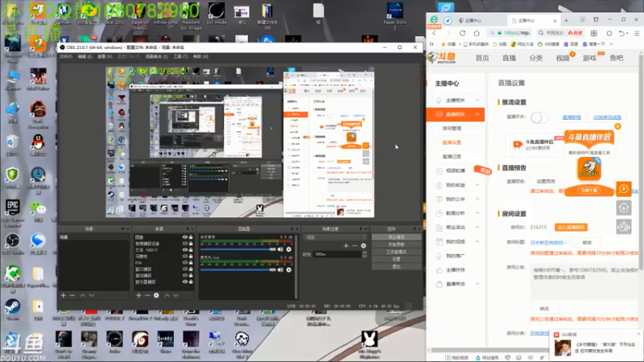Toggle visibility of 视频捕获设备 source
The width and height of the screenshot is (644, 362).
(x=185, y=244)
